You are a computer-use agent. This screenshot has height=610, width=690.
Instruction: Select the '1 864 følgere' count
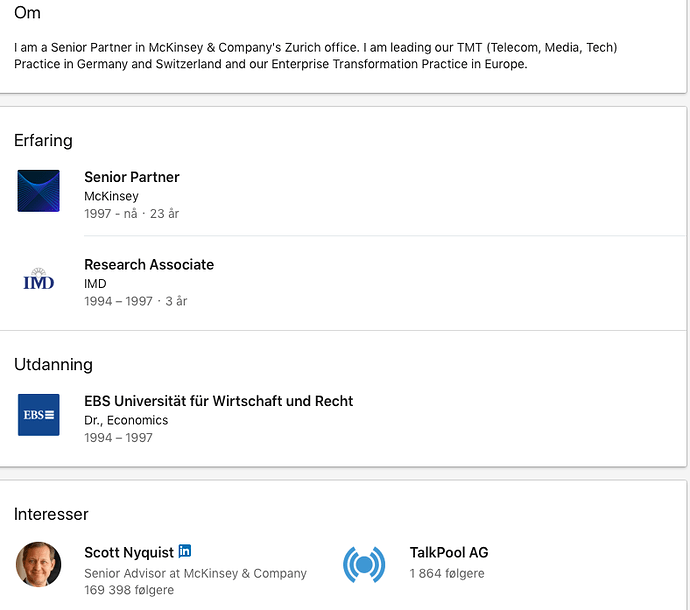447,573
